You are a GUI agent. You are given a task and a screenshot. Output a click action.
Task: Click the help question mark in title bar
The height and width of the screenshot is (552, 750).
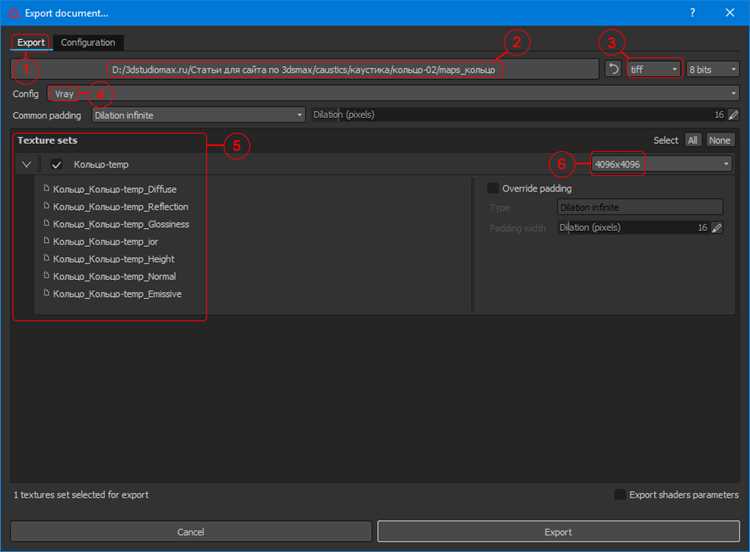[693, 13]
